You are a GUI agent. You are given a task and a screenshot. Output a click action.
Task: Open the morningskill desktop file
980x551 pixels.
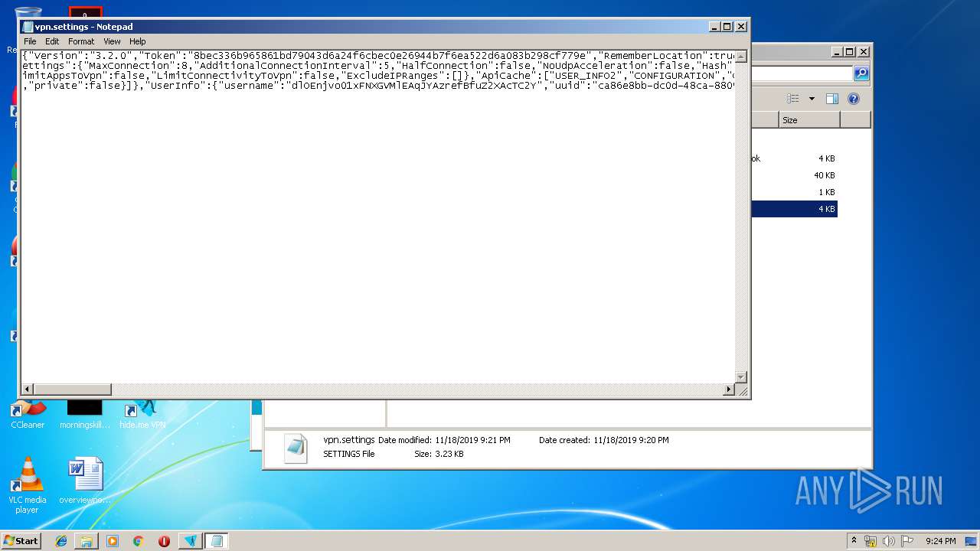tap(84, 416)
